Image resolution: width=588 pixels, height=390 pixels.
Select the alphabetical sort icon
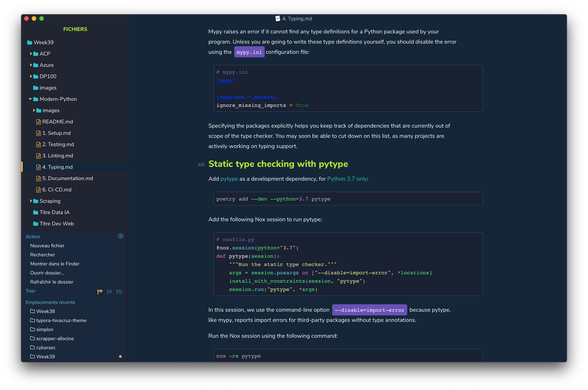tap(109, 291)
